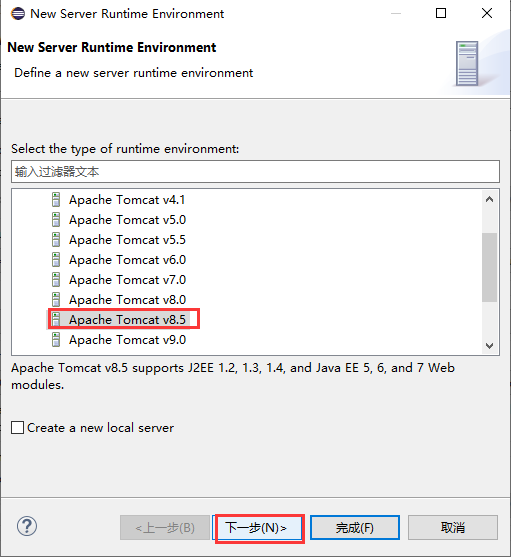This screenshot has width=511, height=557.
Task: Focus the filter text input field
Action: pos(255,172)
